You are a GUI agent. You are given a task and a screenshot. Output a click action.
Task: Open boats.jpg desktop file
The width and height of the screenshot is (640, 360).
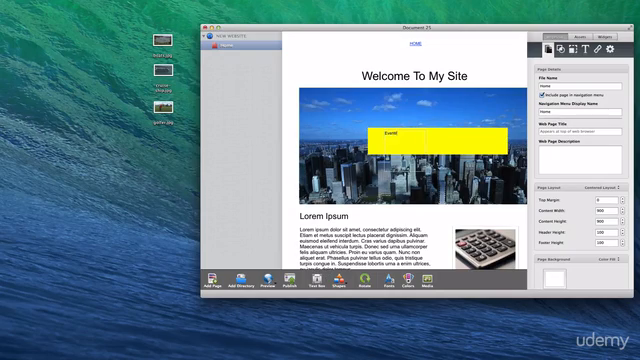click(x=162, y=40)
